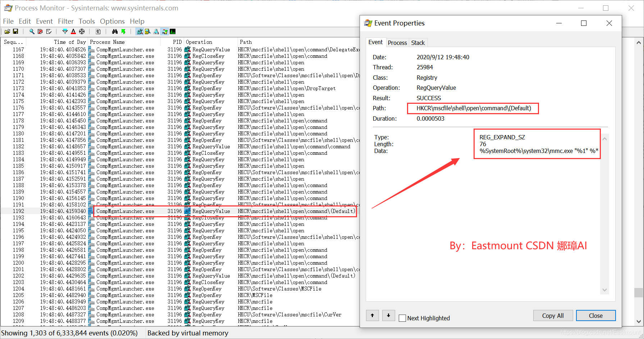The image size is (644, 339).
Task: Click the Date value 2020/9/12 19:48:40
Action: pos(443,57)
